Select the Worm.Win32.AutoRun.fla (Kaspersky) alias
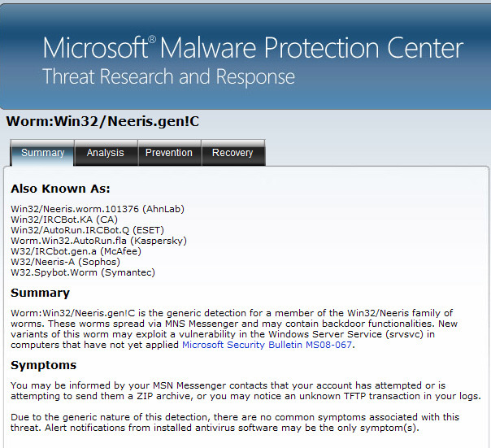Viewport: 491px width, 448px height. click(98, 241)
